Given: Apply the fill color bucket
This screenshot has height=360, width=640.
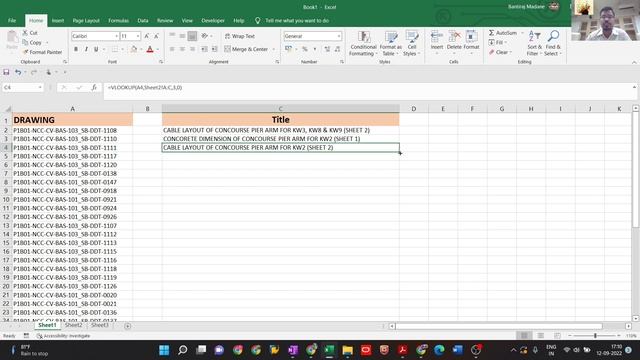Looking at the screenshot, I should coord(134,49).
